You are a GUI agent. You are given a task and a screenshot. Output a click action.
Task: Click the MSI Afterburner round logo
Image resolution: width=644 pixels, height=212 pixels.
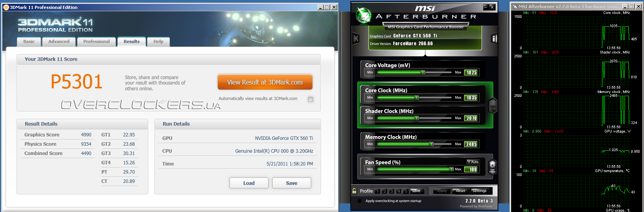tap(364, 16)
